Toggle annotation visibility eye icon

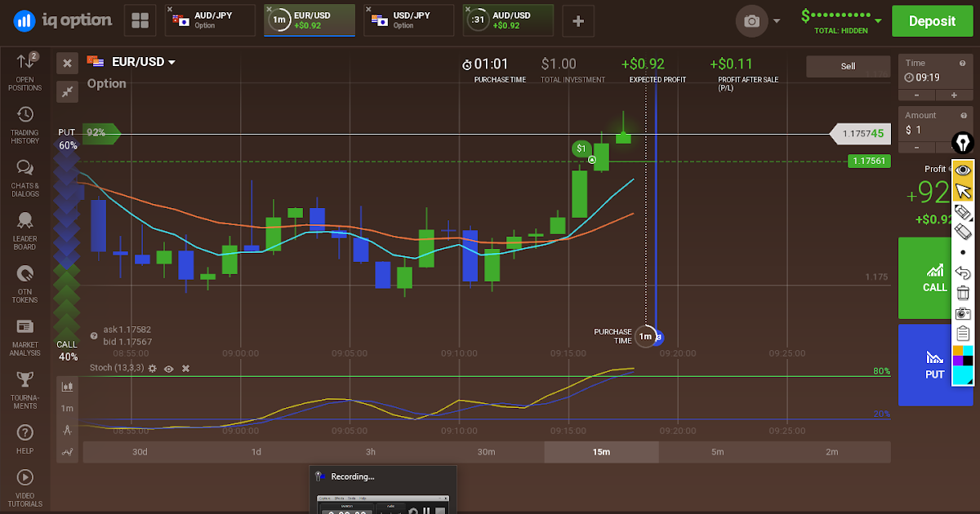(x=963, y=171)
